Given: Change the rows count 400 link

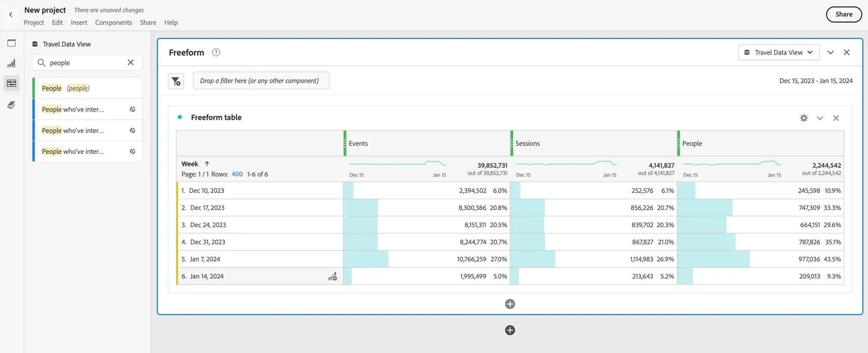Looking at the screenshot, I should [237, 174].
